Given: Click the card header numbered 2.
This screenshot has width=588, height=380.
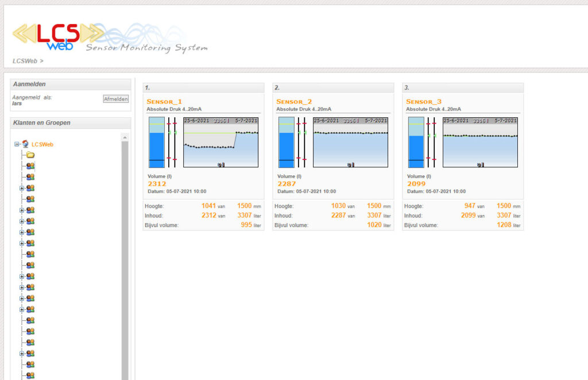Looking at the screenshot, I should point(334,87).
